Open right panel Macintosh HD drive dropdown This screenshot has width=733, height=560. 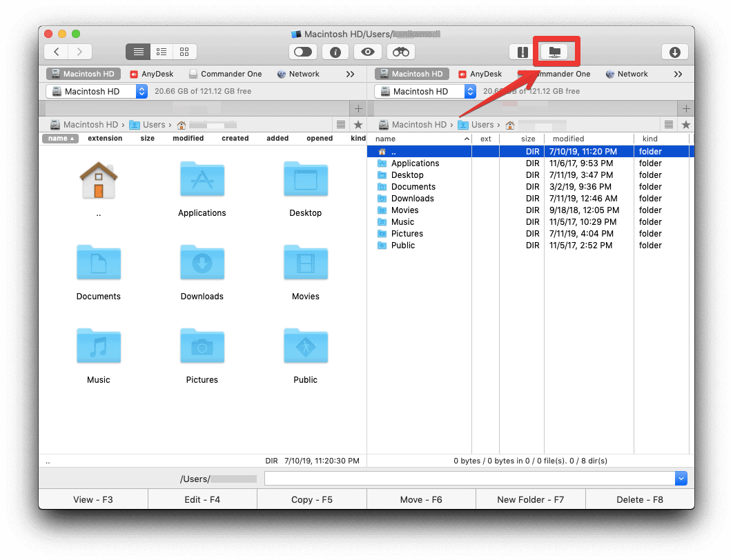pyautogui.click(x=425, y=91)
